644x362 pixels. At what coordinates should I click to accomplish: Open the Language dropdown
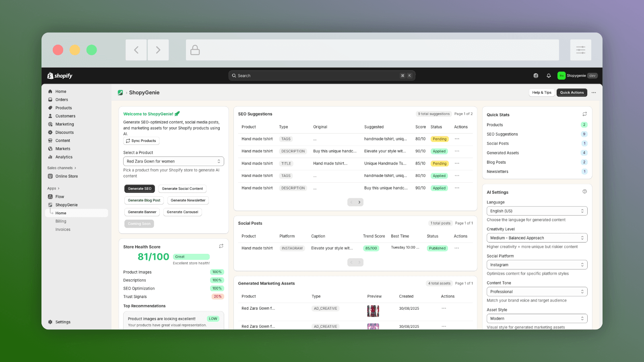537,211
